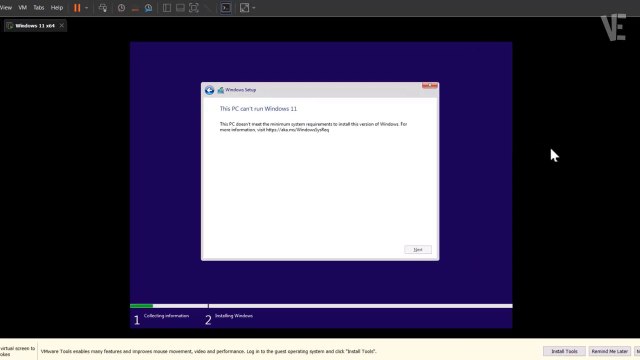Open the Help menu
This screenshot has width=640, height=360.
pos(57,7)
